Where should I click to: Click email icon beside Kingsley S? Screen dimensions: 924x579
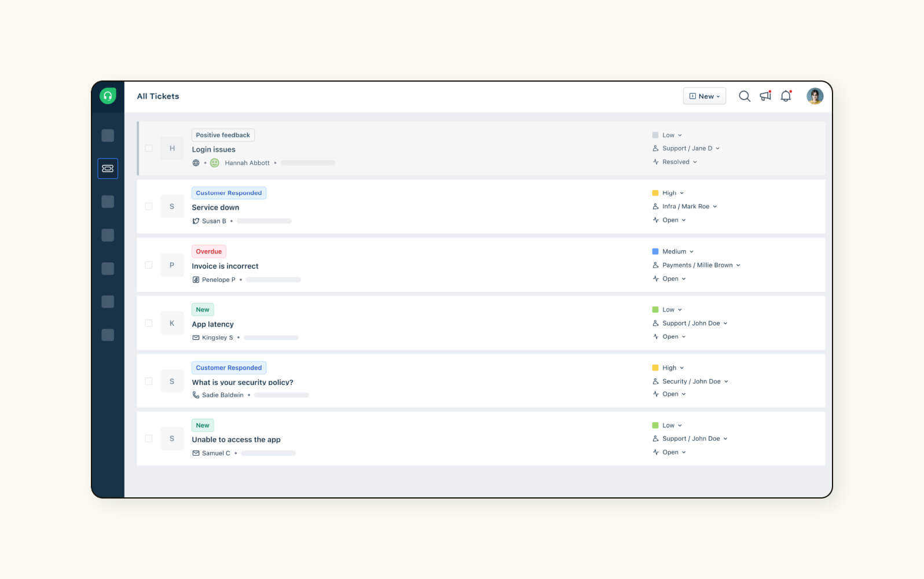(x=196, y=338)
